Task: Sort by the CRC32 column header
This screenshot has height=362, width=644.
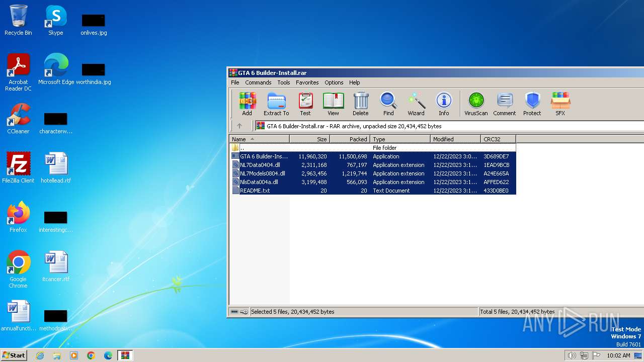Action: (x=498, y=139)
